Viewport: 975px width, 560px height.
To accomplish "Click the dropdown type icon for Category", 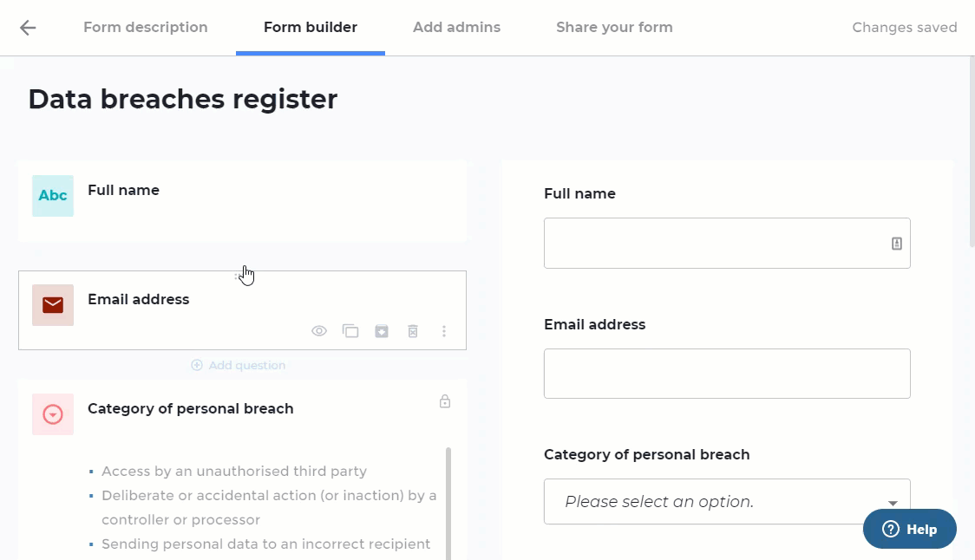I will 53,414.
